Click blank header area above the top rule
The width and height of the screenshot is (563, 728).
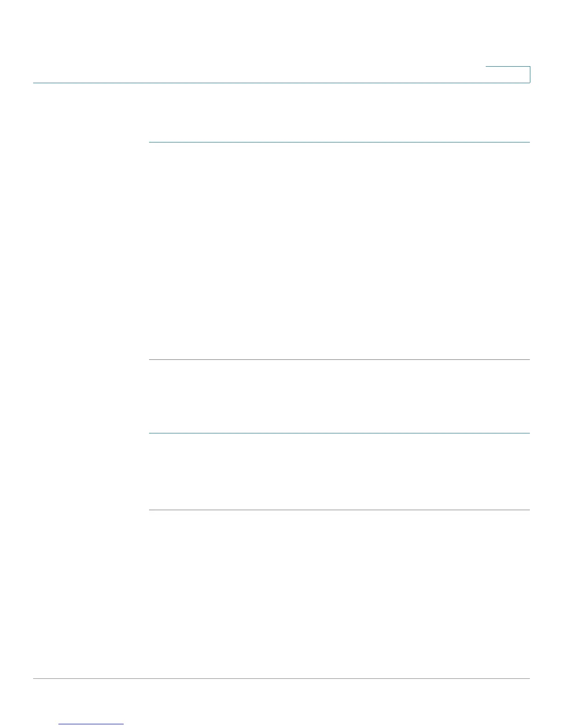pyautogui.click(x=258, y=41)
